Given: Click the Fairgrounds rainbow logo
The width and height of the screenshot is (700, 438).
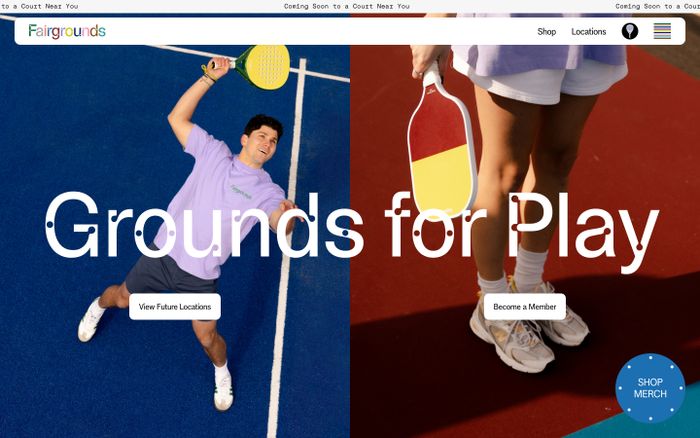Looking at the screenshot, I should click(67, 31).
